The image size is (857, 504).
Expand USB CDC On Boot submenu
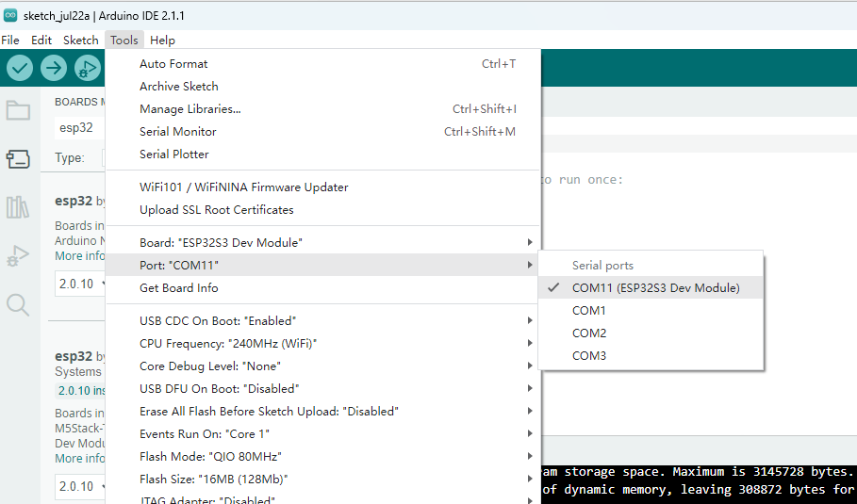tap(323, 320)
